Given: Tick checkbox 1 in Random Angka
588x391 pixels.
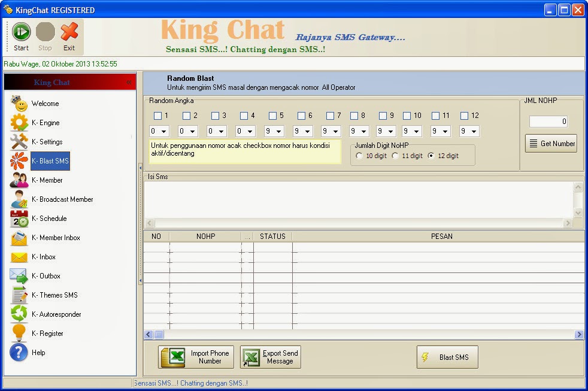Looking at the screenshot, I should click(157, 116).
